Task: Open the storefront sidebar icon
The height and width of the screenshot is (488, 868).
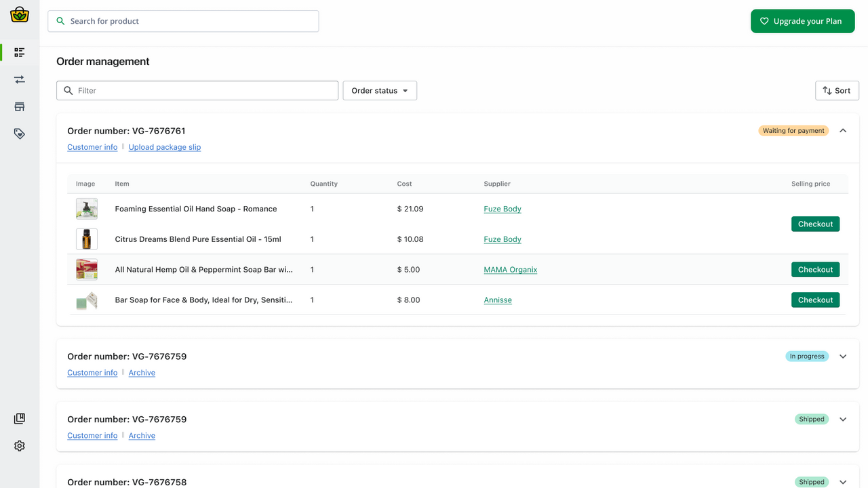Action: pos(20,106)
